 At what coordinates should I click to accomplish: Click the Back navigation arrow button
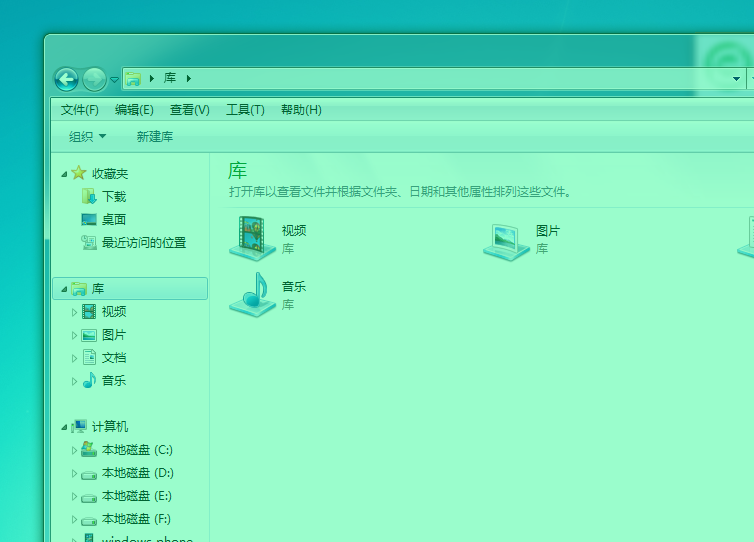(66, 79)
